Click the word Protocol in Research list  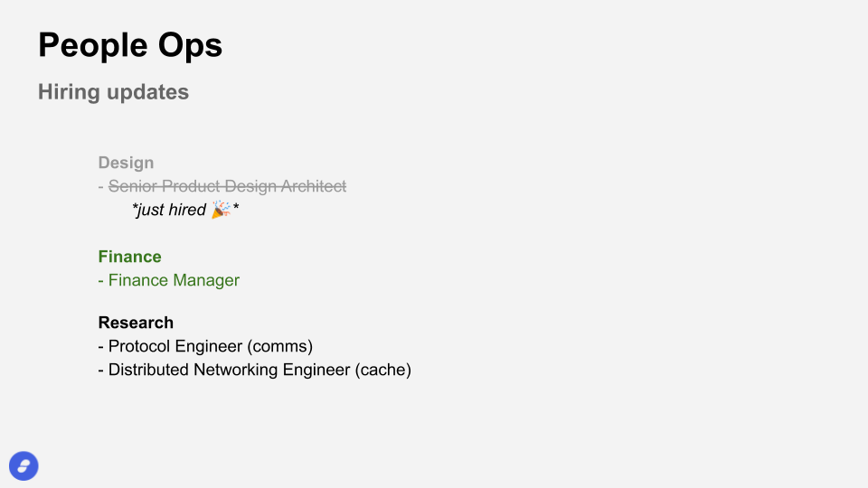[139, 346]
